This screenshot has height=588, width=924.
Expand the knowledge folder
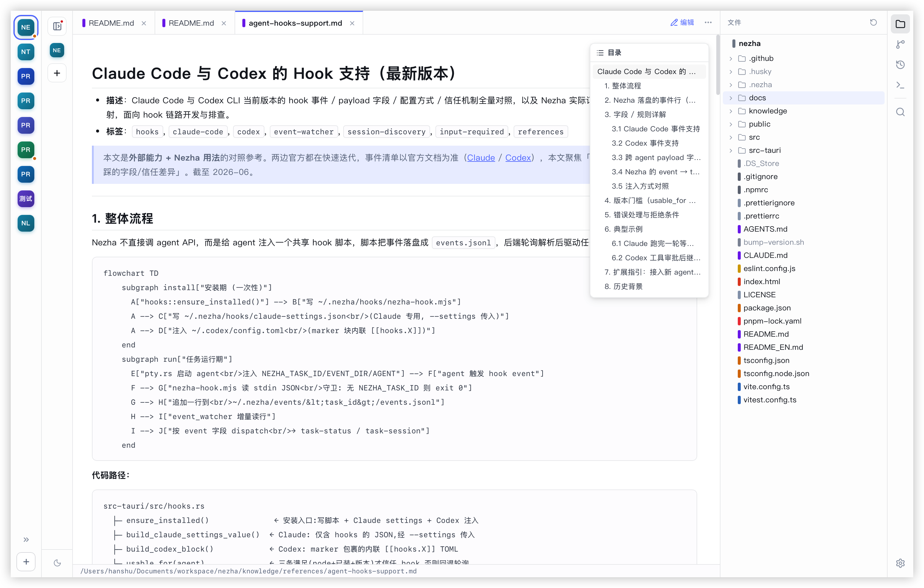(x=803, y=111)
